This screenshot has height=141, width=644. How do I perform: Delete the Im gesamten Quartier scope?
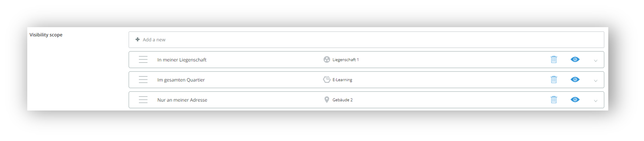click(554, 79)
